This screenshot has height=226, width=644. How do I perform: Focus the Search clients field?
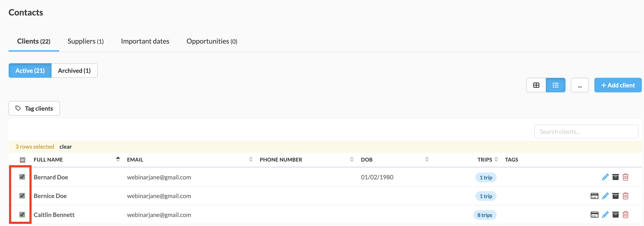coord(586,132)
